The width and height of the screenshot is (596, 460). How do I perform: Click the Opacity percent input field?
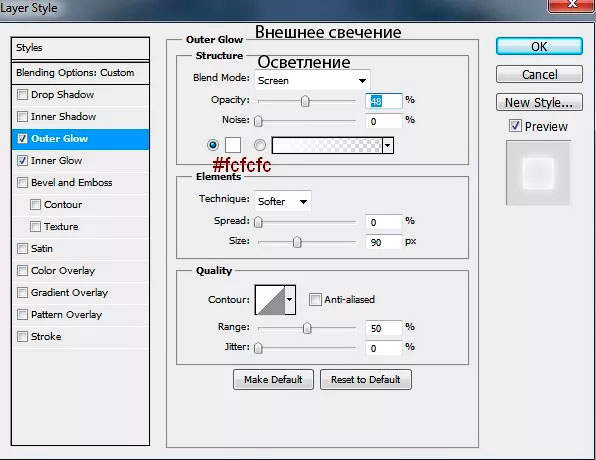coord(384,101)
